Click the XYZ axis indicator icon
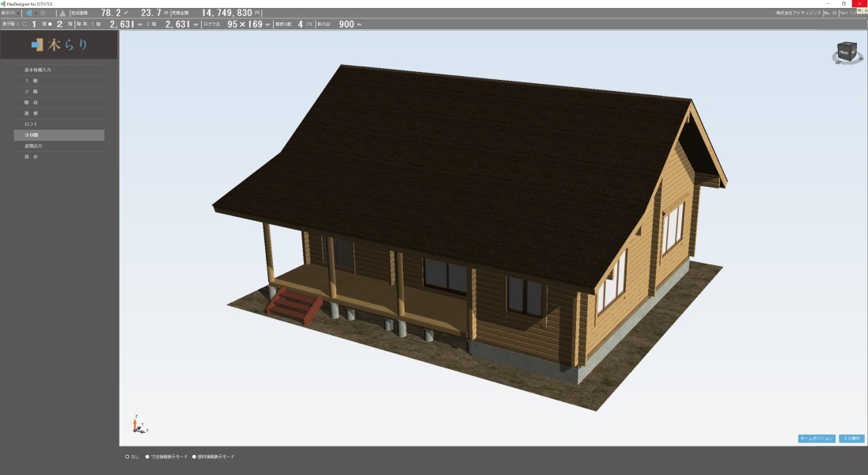This screenshot has width=868, height=475. (x=136, y=425)
